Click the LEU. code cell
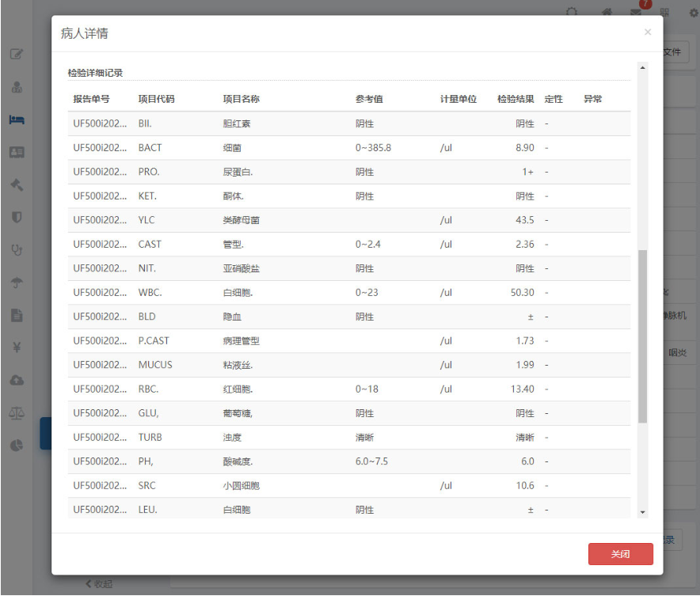The height and width of the screenshot is (596, 700). [x=148, y=510]
